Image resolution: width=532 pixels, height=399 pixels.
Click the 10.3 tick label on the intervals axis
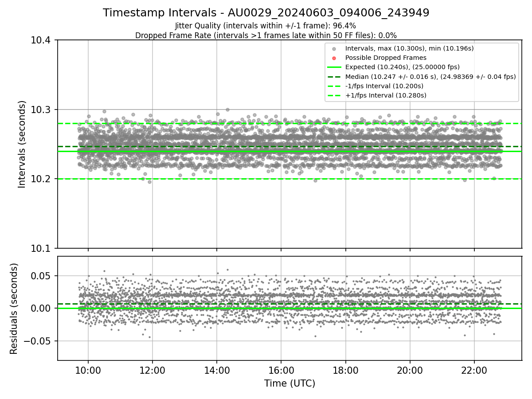pyautogui.click(x=42, y=110)
